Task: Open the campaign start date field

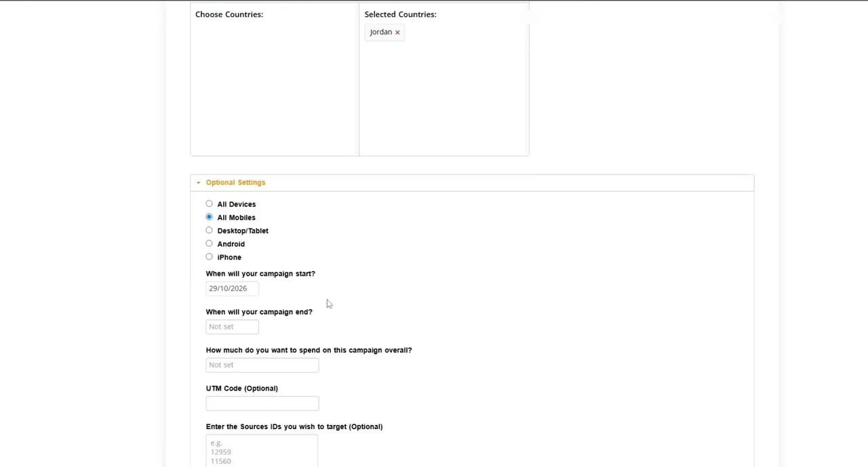Action: click(232, 289)
